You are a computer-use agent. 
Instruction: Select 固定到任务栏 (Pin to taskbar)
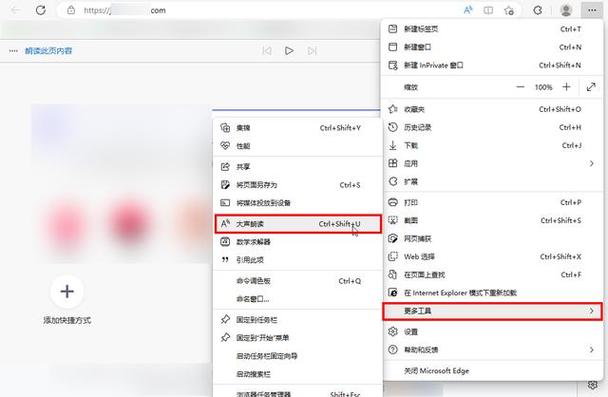pos(298,320)
